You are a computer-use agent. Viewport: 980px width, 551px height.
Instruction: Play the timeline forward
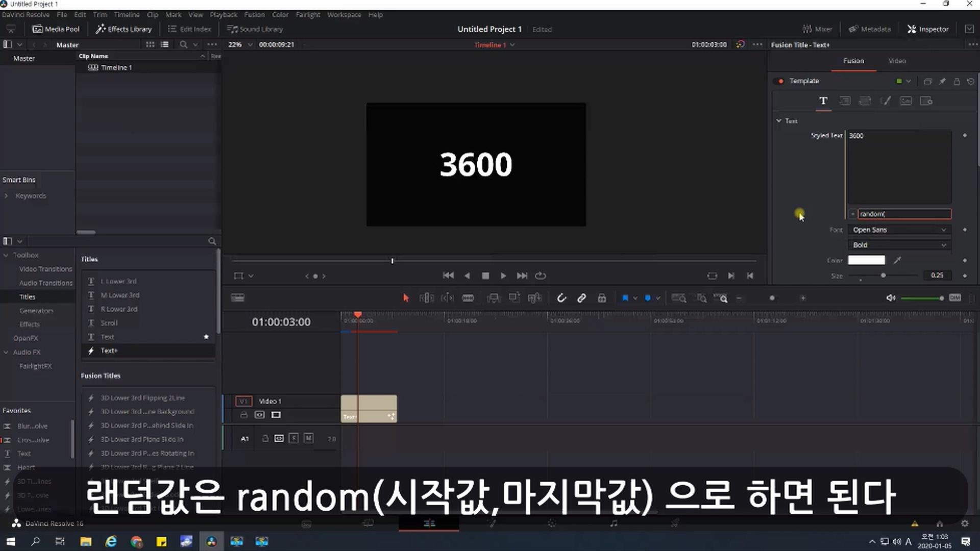click(503, 275)
